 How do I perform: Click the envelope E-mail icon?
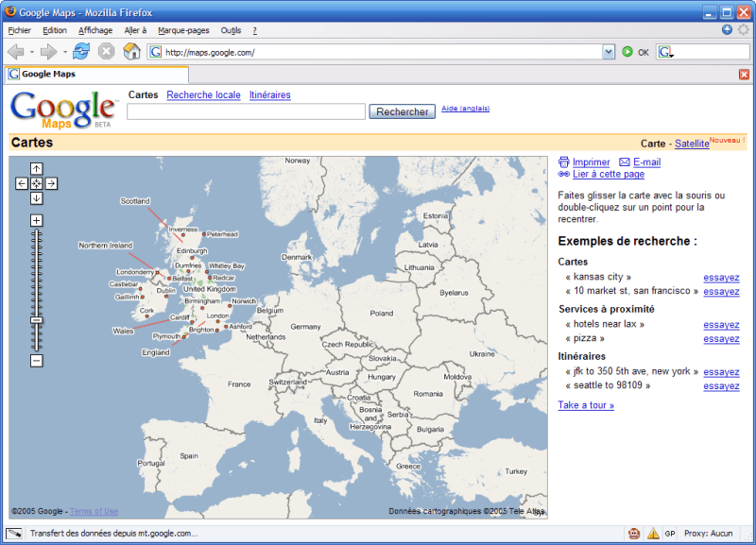[x=625, y=162]
